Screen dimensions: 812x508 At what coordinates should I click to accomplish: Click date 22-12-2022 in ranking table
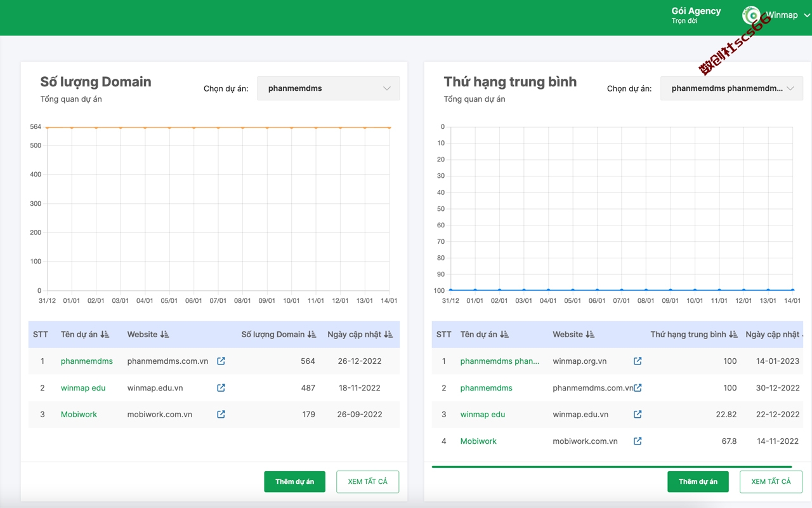coord(778,414)
